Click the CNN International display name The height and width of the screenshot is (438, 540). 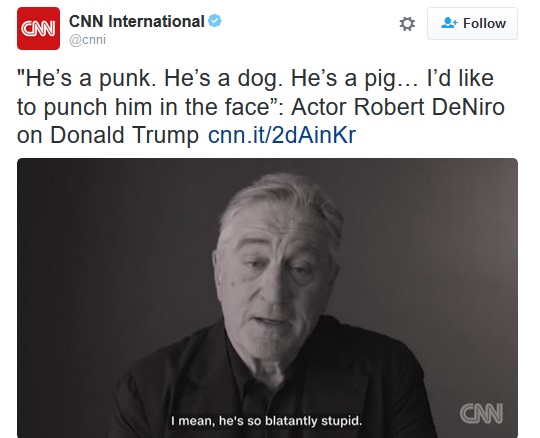coord(137,21)
